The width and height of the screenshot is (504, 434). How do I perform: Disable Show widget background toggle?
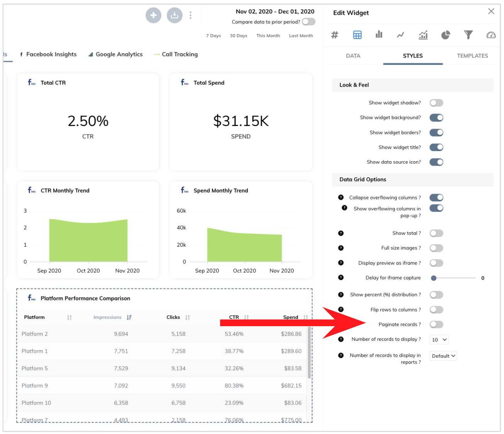coord(436,117)
